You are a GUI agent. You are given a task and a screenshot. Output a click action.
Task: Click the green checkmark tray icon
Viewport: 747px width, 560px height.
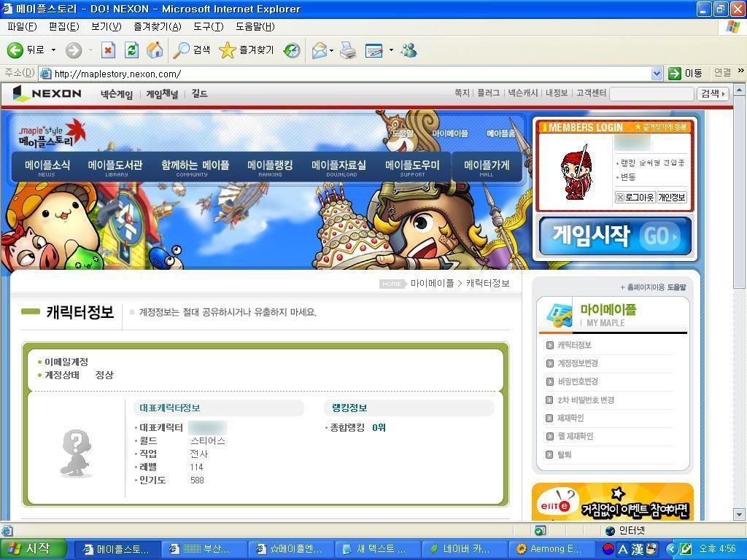[x=686, y=548]
